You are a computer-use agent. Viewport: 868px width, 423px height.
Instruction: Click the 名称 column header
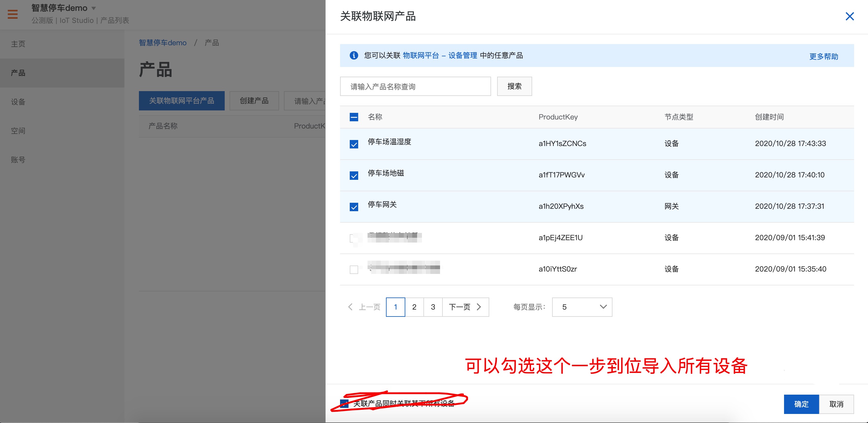point(375,117)
